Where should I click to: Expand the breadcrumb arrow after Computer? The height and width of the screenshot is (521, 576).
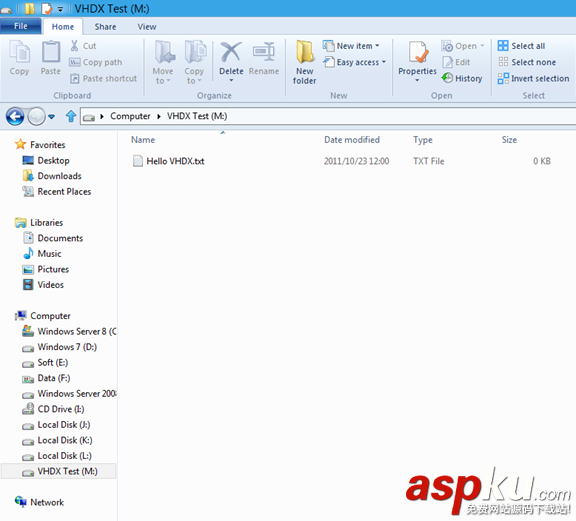[x=159, y=116]
